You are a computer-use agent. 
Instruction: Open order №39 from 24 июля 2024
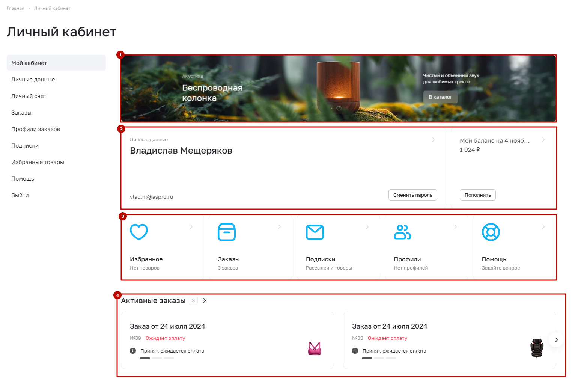coord(167,326)
